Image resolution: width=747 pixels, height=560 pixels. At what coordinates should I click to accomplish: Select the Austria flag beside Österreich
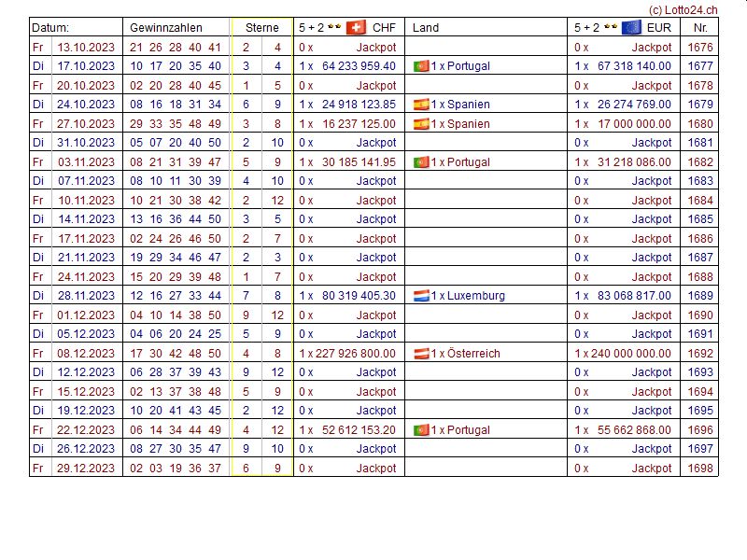pyautogui.click(x=421, y=354)
